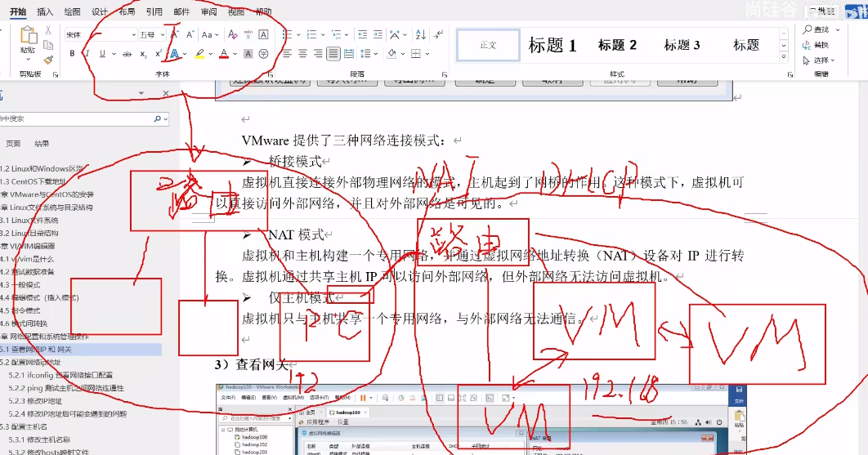868x455 pixels.
Task: Apply the 标题 1 heading style
Action: point(553,45)
